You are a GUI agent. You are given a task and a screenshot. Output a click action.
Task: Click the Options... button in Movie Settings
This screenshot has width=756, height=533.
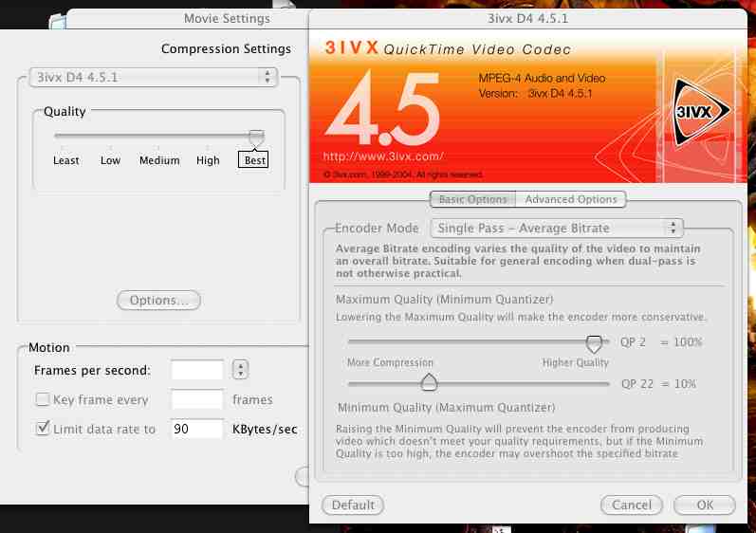pyautogui.click(x=158, y=300)
